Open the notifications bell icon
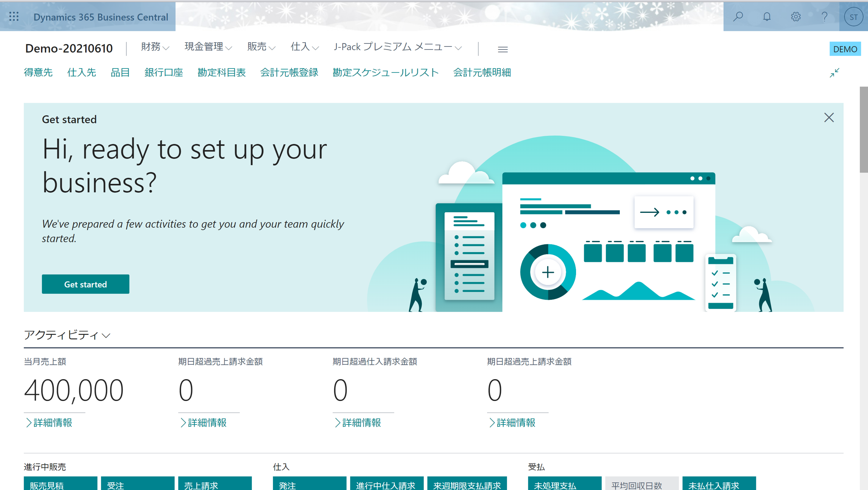The height and width of the screenshot is (490, 868). (767, 16)
